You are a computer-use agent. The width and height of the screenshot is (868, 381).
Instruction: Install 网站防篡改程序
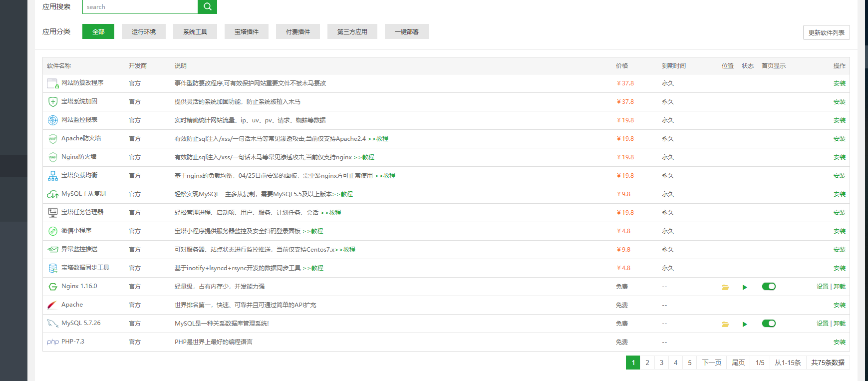840,83
